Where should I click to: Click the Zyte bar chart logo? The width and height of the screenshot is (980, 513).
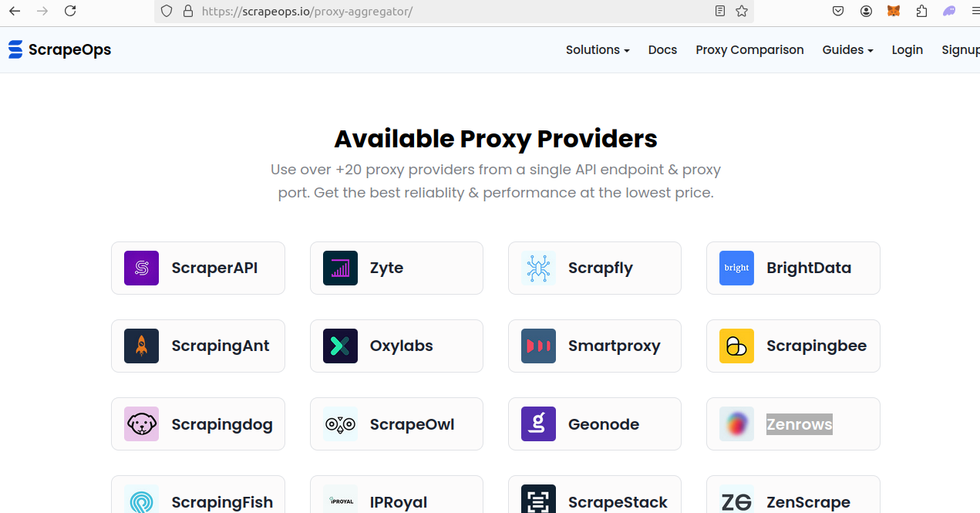340,268
